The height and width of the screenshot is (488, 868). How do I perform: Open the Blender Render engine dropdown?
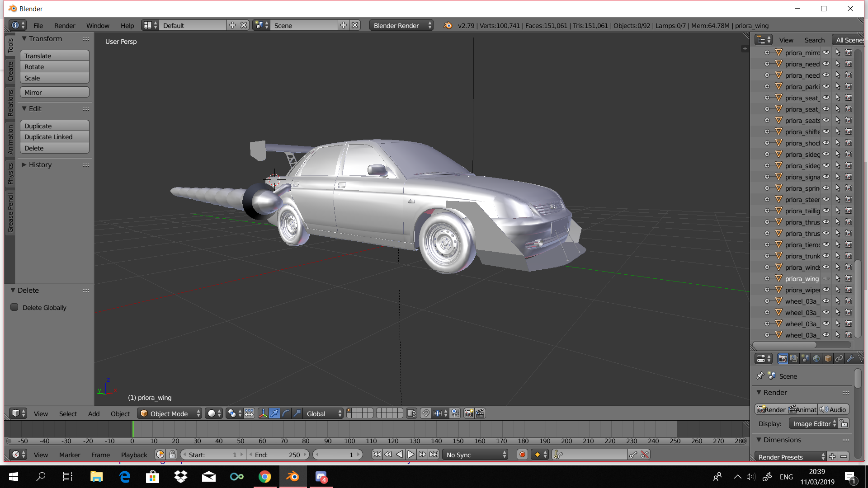[401, 25]
